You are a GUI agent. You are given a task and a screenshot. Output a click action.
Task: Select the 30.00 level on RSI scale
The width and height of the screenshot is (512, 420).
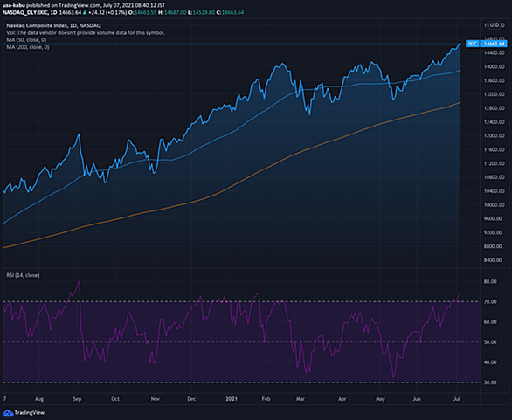tap(490, 382)
